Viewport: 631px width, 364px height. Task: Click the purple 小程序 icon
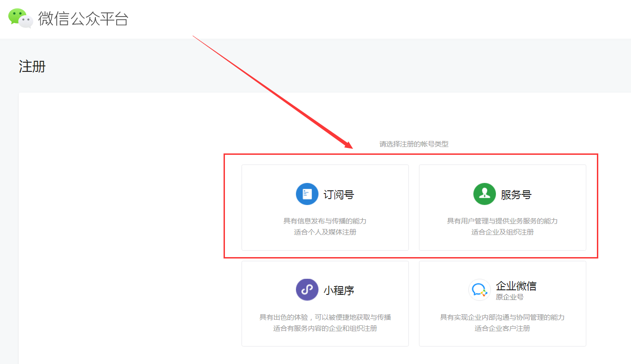tap(307, 290)
